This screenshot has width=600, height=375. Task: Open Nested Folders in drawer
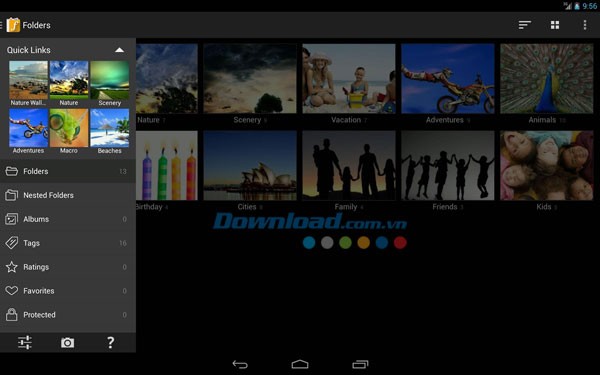(x=68, y=195)
